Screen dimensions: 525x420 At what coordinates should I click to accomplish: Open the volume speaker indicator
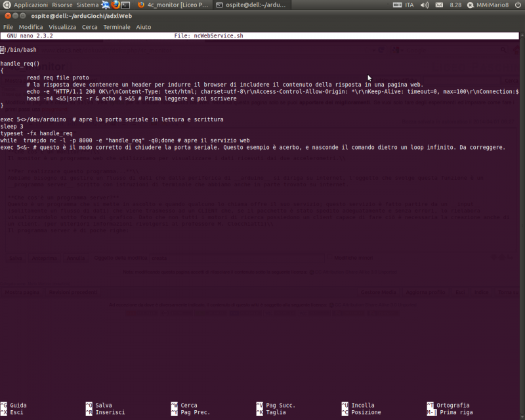425,5
